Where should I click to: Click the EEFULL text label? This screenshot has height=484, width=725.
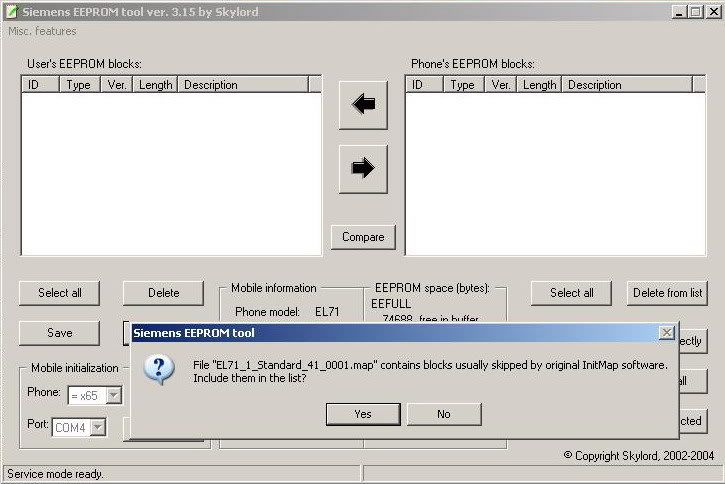coord(391,304)
